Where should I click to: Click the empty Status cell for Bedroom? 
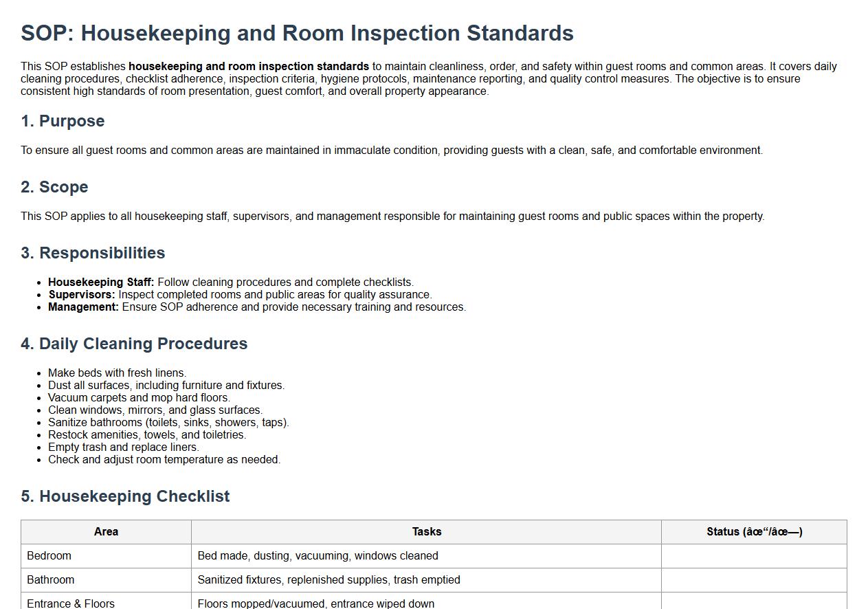pos(754,556)
